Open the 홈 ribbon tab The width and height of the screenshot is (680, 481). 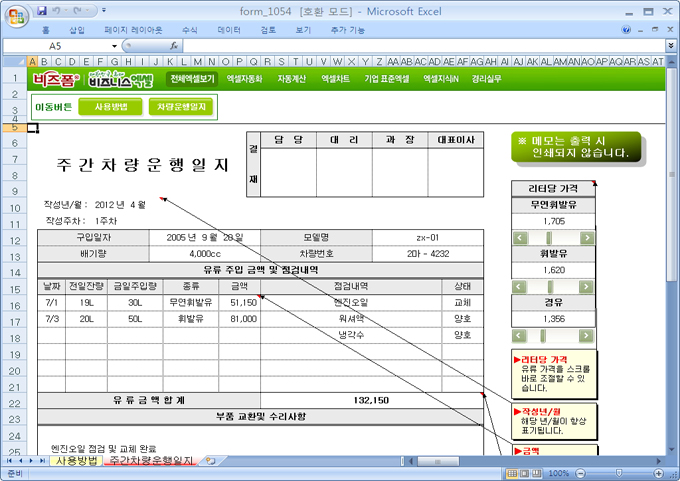[x=46, y=30]
